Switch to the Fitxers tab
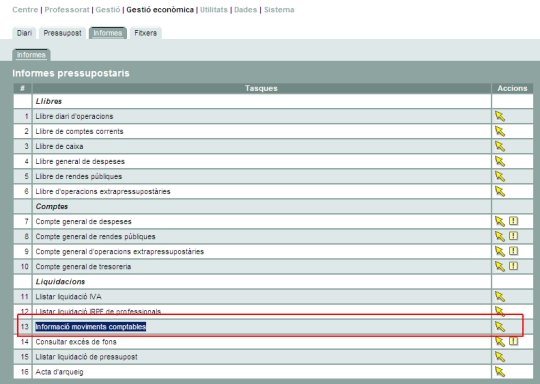 click(146, 33)
